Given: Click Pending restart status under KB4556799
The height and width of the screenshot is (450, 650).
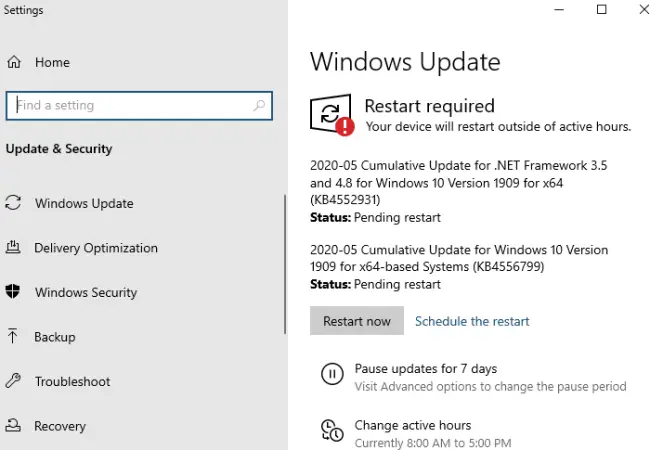Looking at the screenshot, I should click(397, 284).
